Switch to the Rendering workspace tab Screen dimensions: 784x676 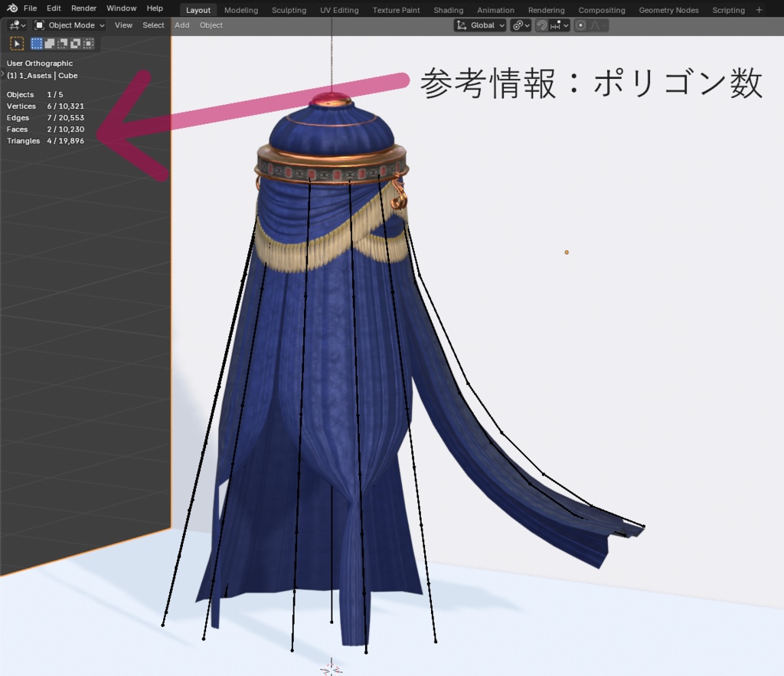546,10
